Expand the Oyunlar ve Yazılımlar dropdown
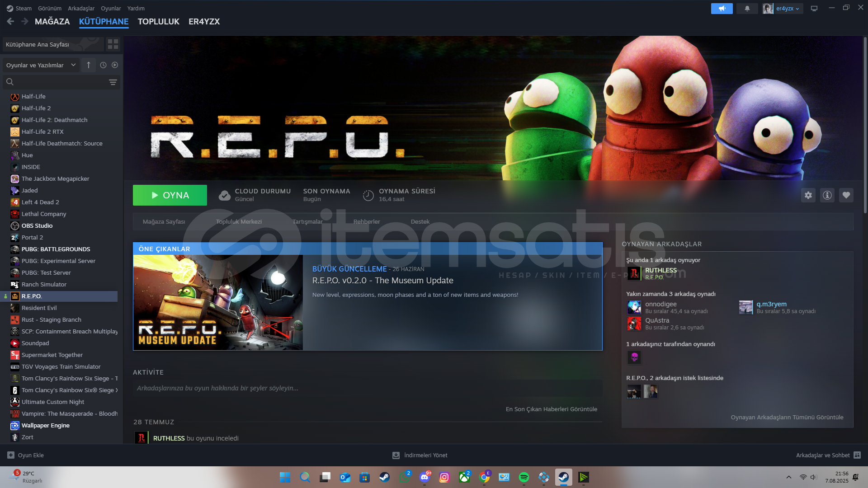Viewport: 868px width, 488px height. point(41,65)
